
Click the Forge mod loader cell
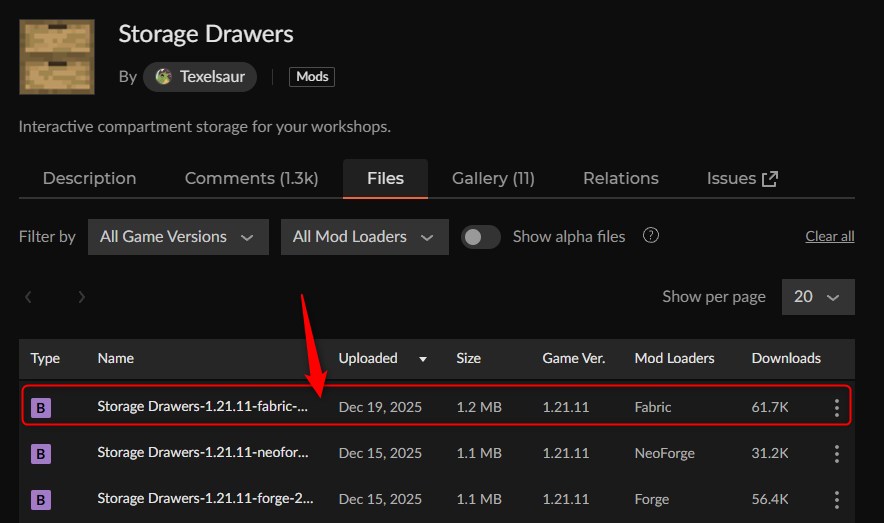(x=652, y=499)
